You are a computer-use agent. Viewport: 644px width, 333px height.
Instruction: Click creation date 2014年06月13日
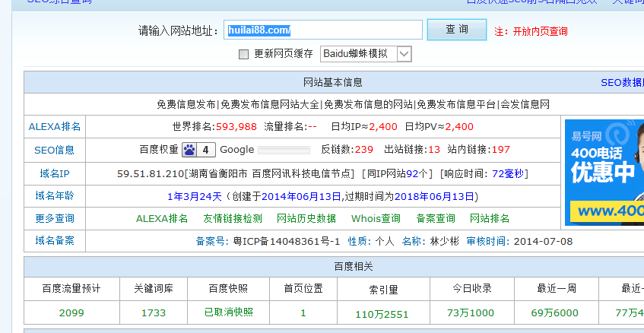click(x=301, y=197)
